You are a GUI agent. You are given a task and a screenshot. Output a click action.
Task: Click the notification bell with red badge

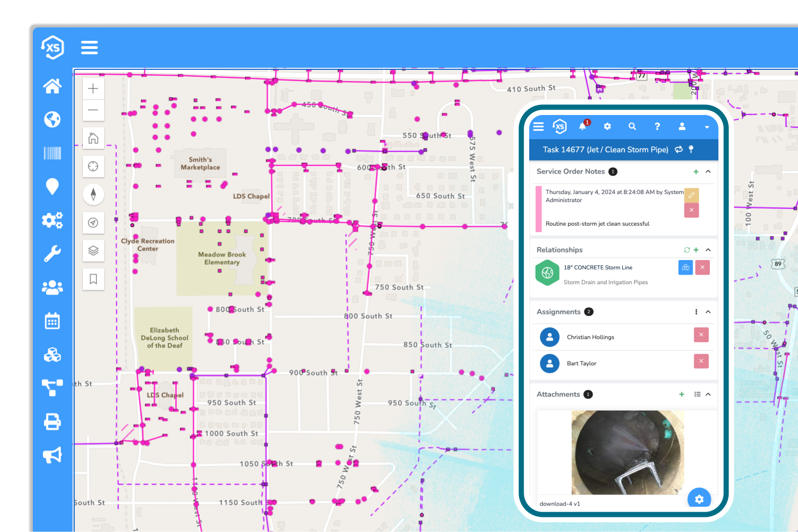pyautogui.click(x=582, y=126)
